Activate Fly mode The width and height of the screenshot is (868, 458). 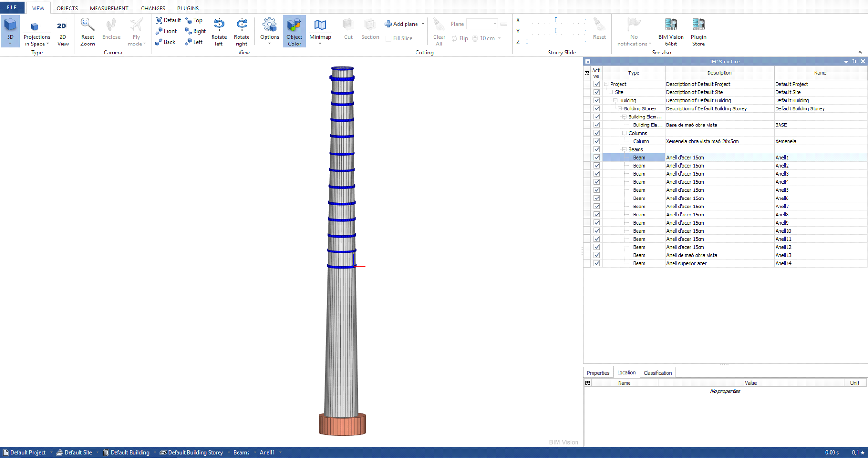(136, 32)
